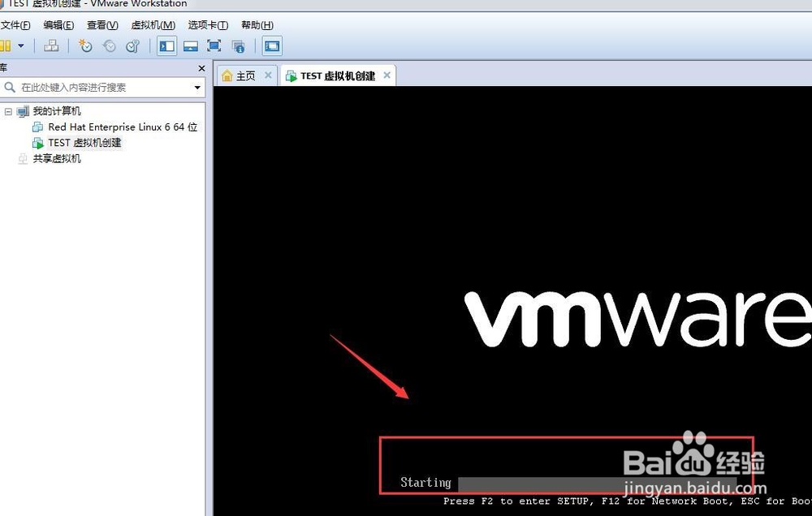Click the Red Hat VM icon in tree

(38, 127)
